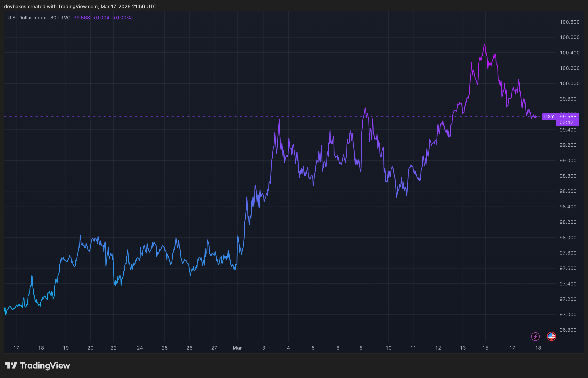Image resolution: width=588 pixels, height=378 pixels.
Task: Click the TradingView wordmark text
Action: pyautogui.click(x=45, y=366)
